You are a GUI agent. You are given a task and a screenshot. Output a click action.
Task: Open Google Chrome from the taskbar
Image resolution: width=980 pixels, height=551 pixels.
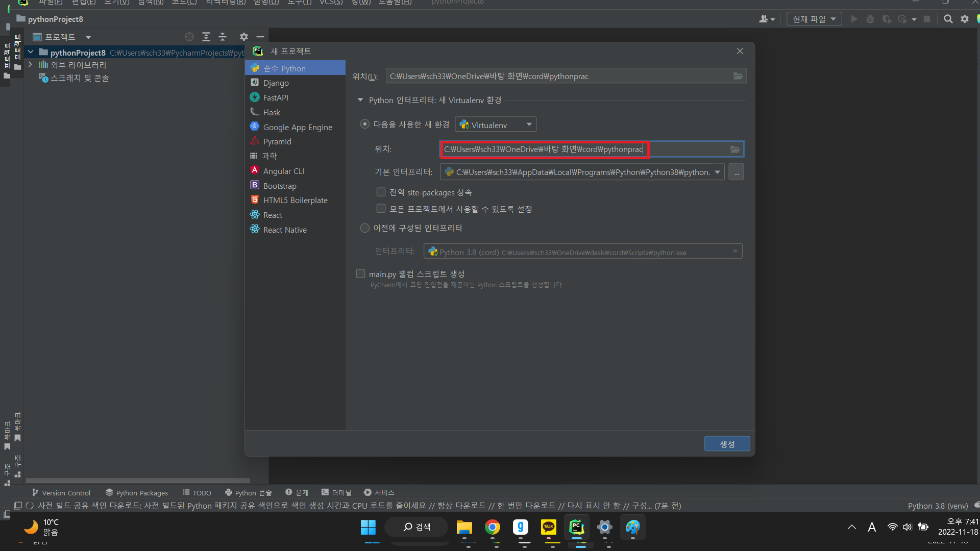[493, 527]
